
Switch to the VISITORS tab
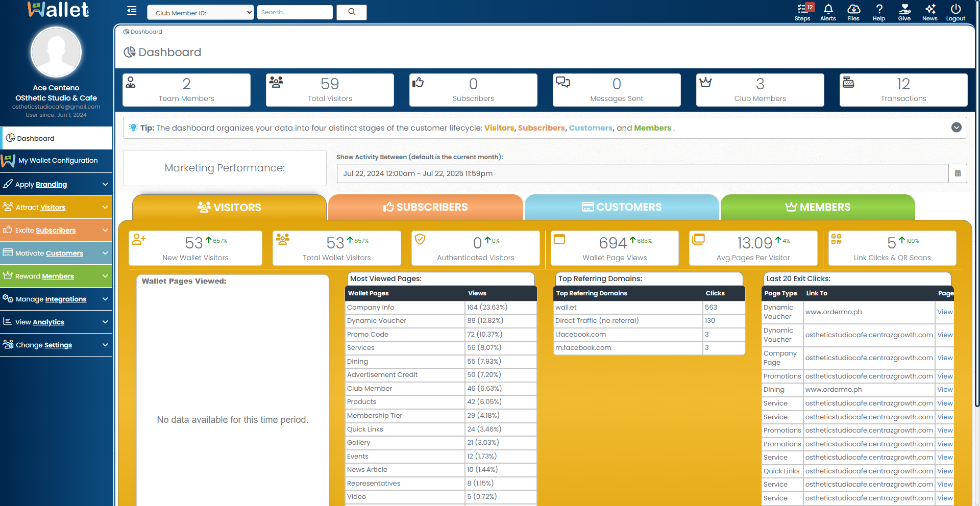229,207
